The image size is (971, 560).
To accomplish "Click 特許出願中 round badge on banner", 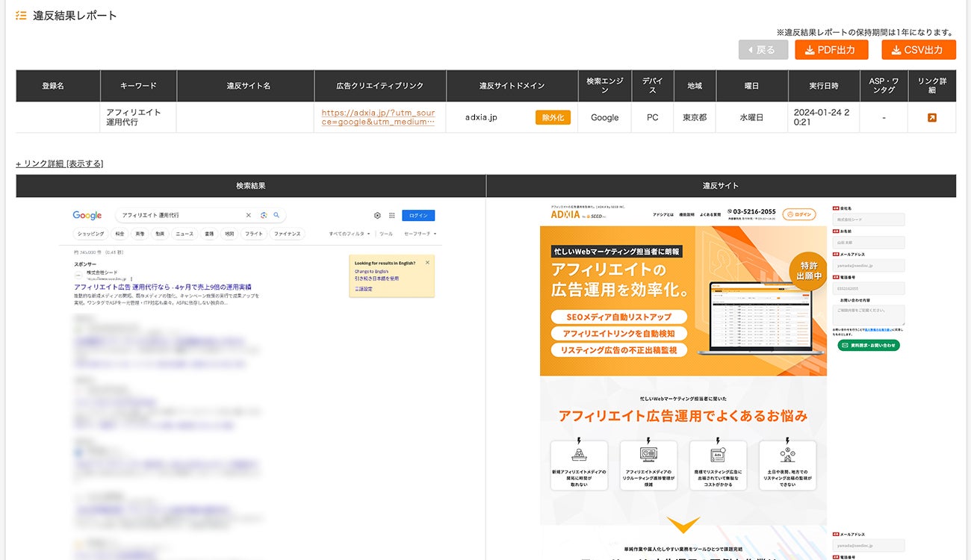I will [810, 272].
